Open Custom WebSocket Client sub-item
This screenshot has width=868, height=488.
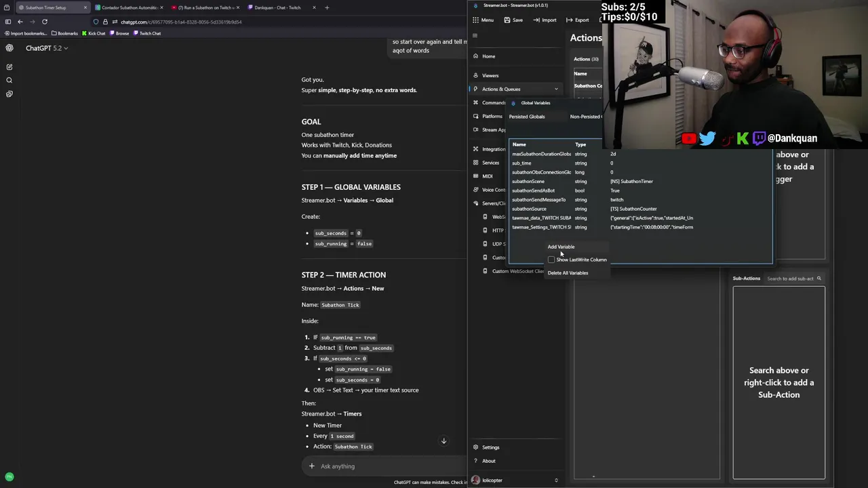point(517,271)
